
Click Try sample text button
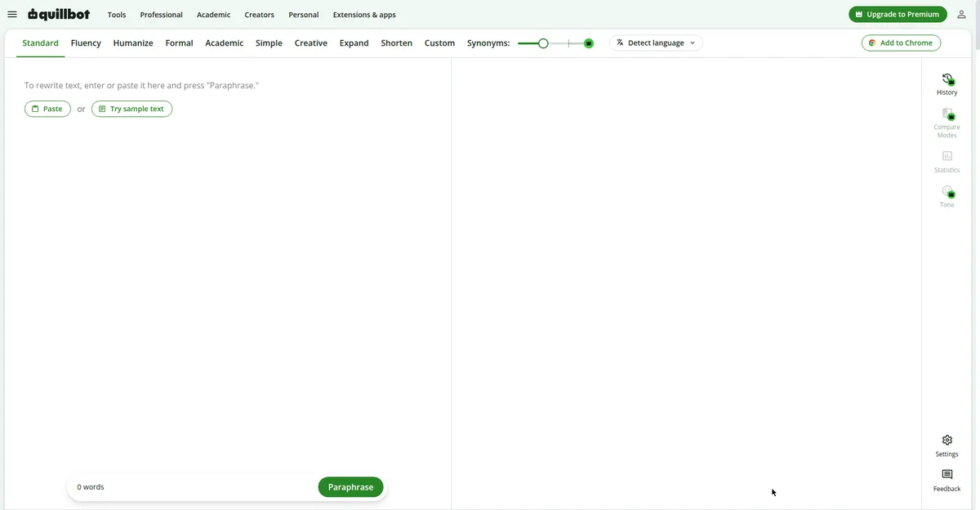point(131,109)
